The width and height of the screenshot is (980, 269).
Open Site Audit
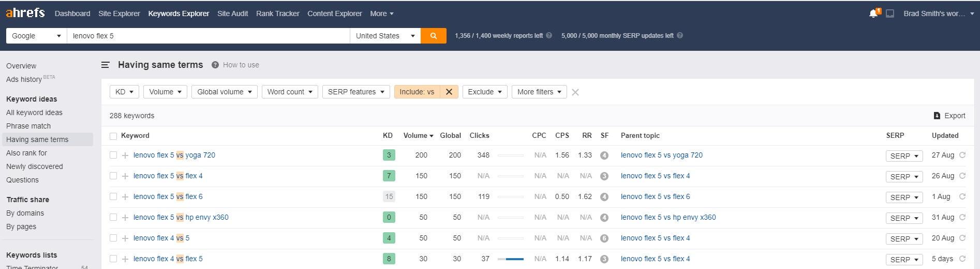(x=232, y=13)
